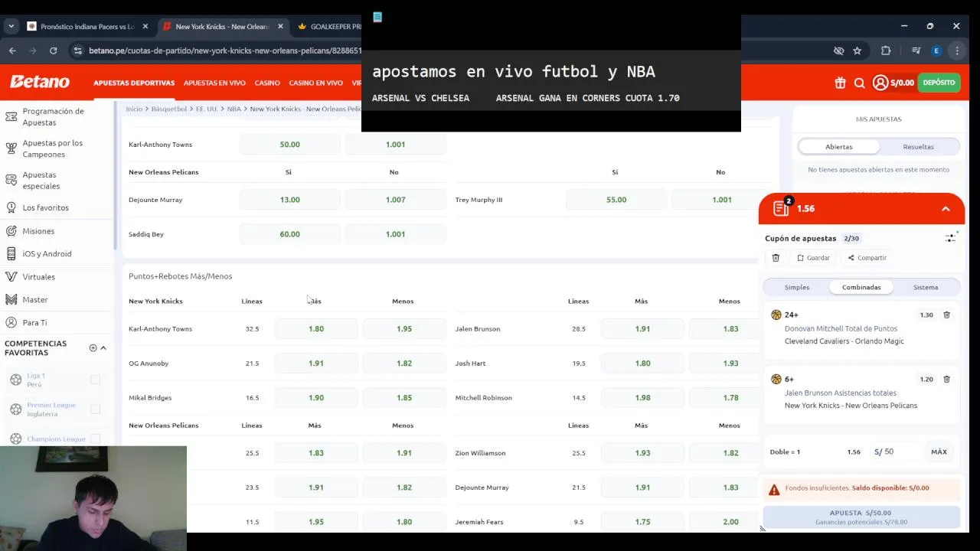Click the Master sidebar icon
Viewport: 980px width, 551px height.
pyautogui.click(x=11, y=299)
